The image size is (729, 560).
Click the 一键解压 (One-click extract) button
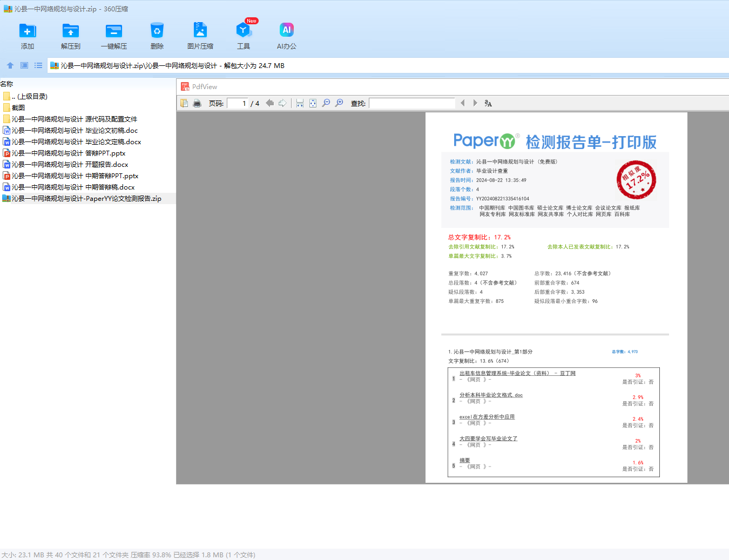pos(114,36)
